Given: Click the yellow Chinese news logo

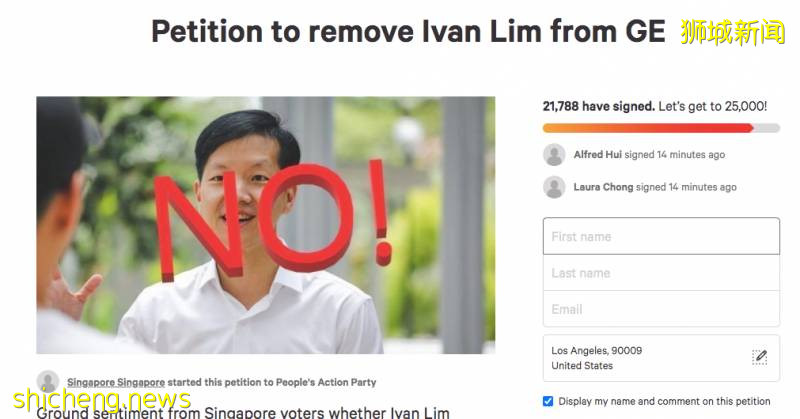Looking at the screenshot, I should 733,32.
